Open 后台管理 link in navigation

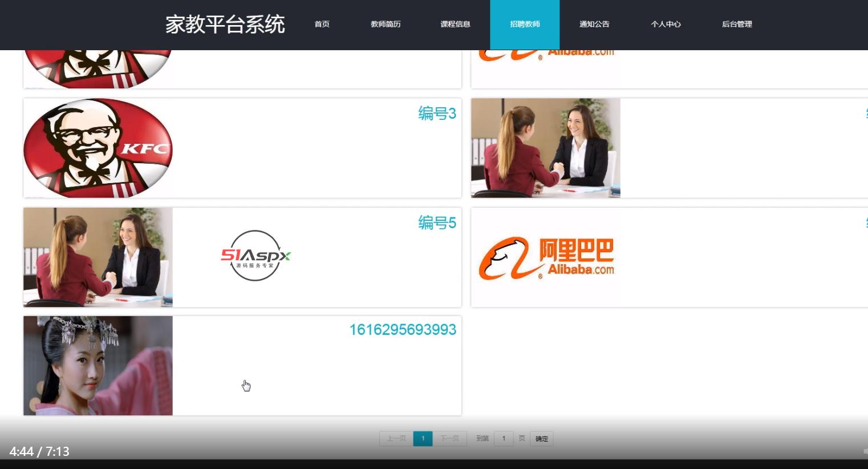tap(737, 24)
